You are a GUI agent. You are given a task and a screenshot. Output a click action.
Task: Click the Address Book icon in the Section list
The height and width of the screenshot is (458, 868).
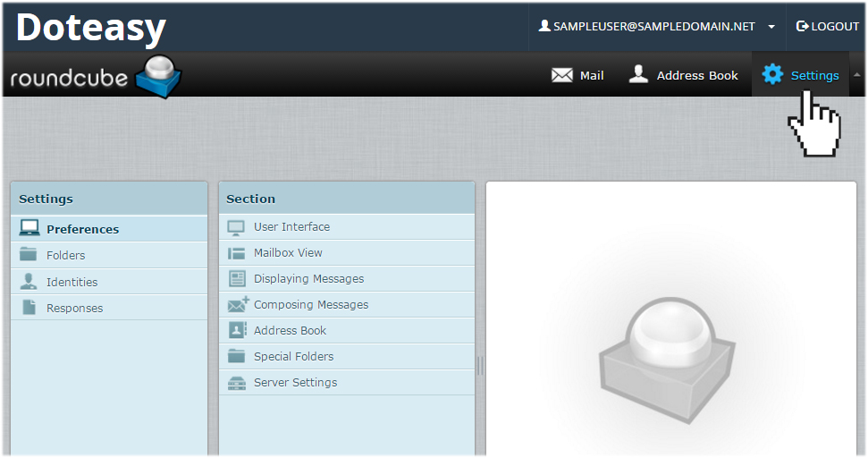[238, 330]
